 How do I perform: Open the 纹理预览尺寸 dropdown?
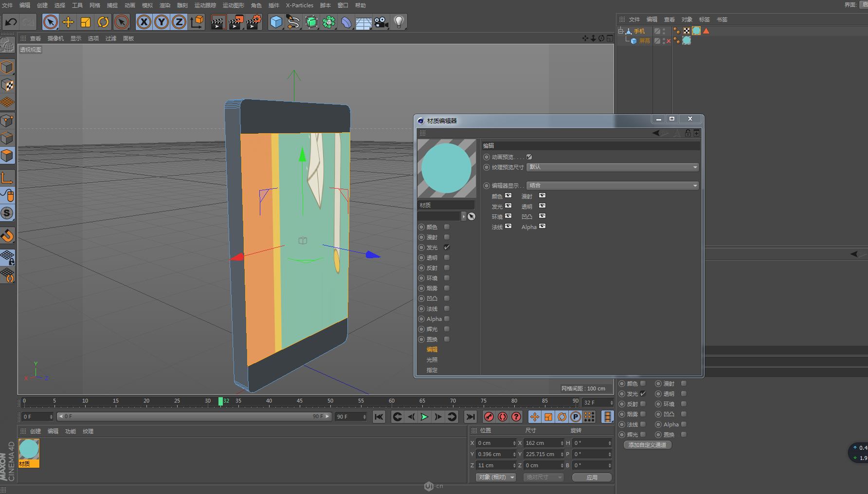pyautogui.click(x=612, y=167)
